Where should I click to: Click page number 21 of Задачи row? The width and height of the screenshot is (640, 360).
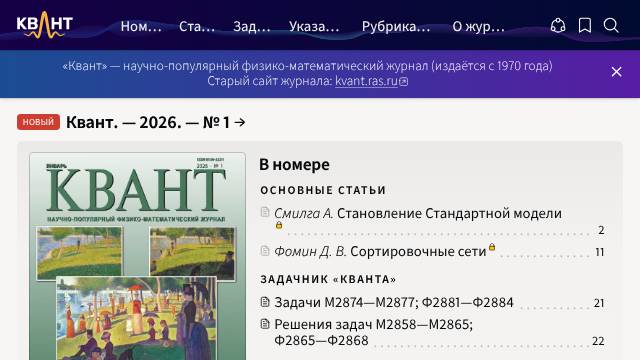(599, 303)
